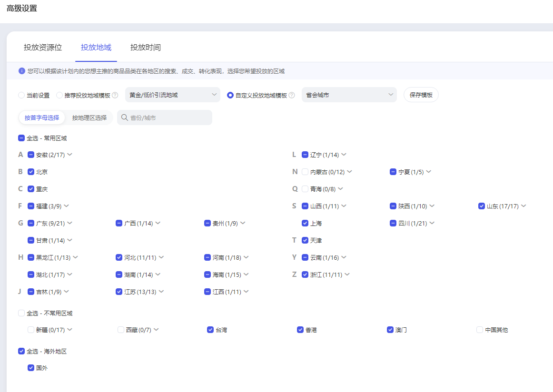This screenshot has height=392, width=553.
Task: Expand 新疆 (0/17) city list chevron
Action: click(x=69, y=330)
